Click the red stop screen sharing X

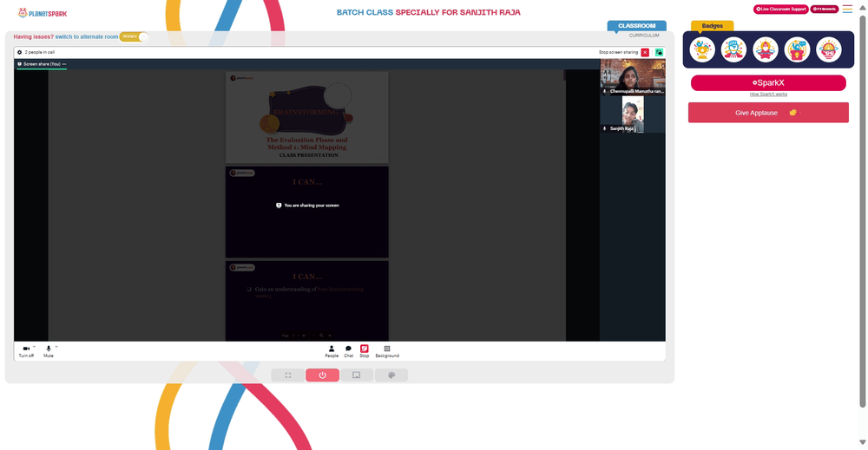click(645, 53)
